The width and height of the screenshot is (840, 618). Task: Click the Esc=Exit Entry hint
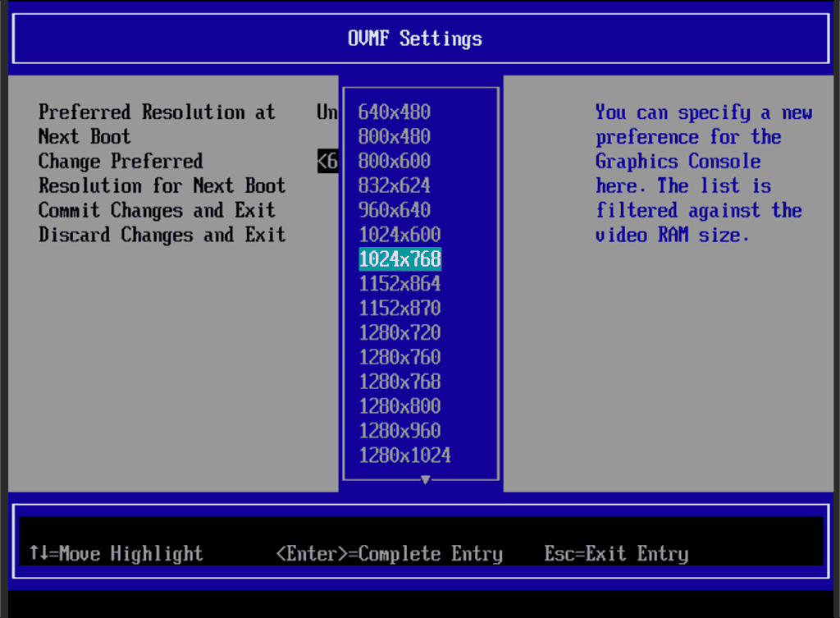(x=616, y=554)
